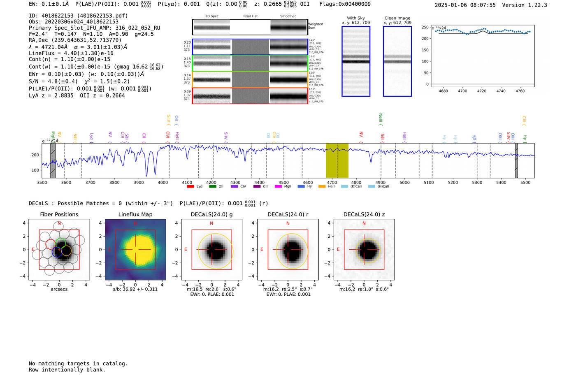The height and width of the screenshot is (392, 576).
Task: Open the DECaLS(24.0) z cutout
Action: [x=364, y=249]
